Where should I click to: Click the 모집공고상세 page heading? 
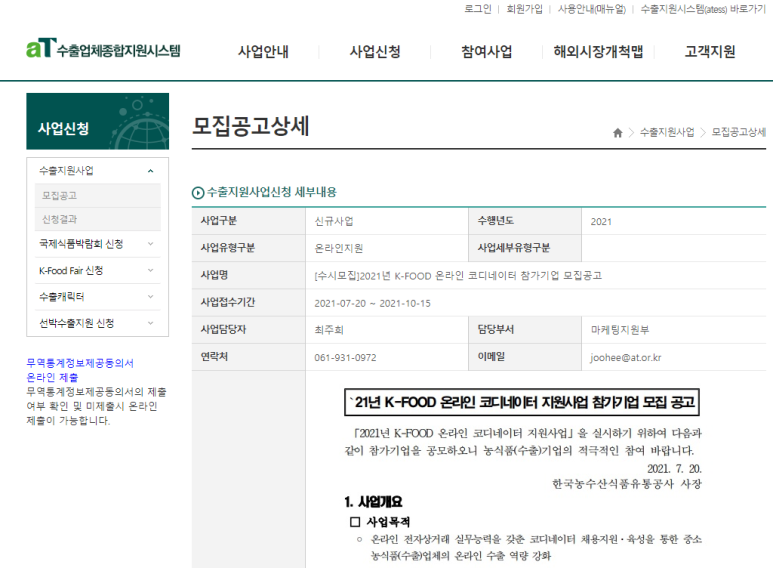[x=250, y=126]
